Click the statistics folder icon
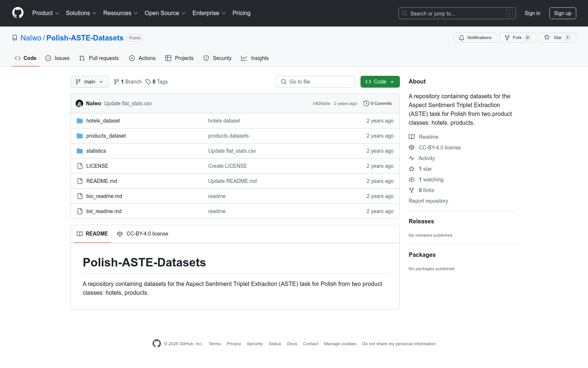 pyautogui.click(x=80, y=151)
